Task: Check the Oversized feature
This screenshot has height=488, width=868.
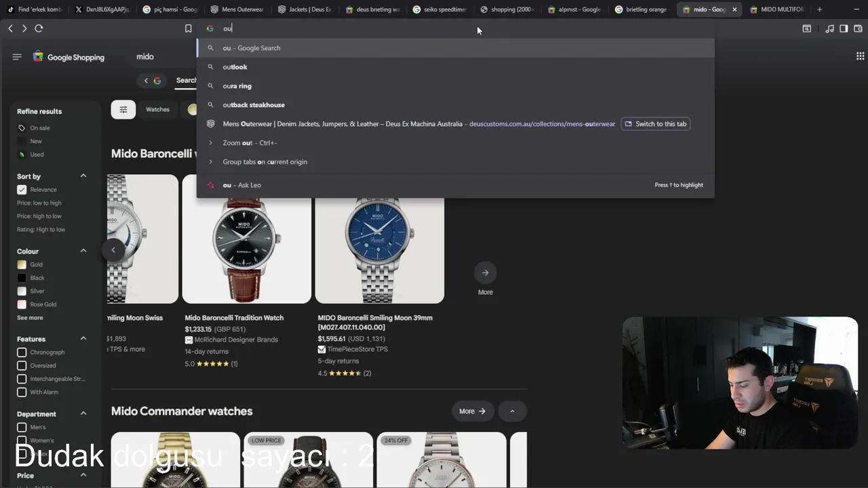Action: tap(22, 365)
